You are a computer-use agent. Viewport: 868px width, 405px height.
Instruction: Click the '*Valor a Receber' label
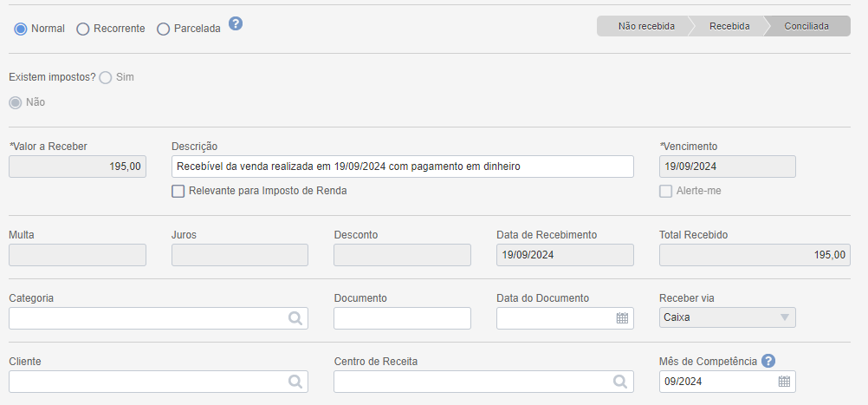(49, 147)
